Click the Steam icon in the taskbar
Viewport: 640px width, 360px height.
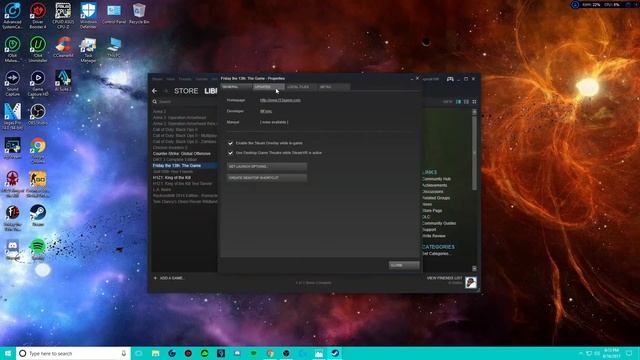335,353
